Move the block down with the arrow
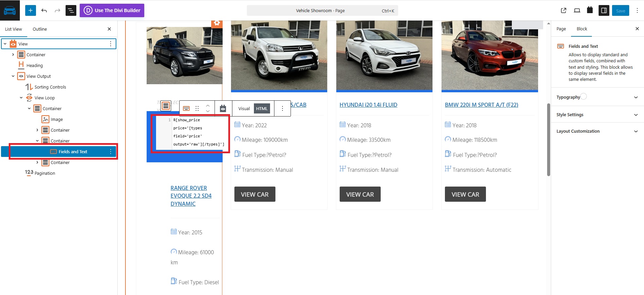Screen dimensions: 644x295 pyautogui.click(x=208, y=111)
